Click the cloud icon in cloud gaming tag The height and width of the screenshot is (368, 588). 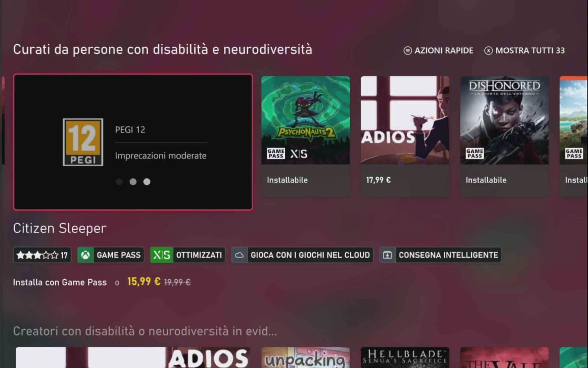[x=240, y=255]
